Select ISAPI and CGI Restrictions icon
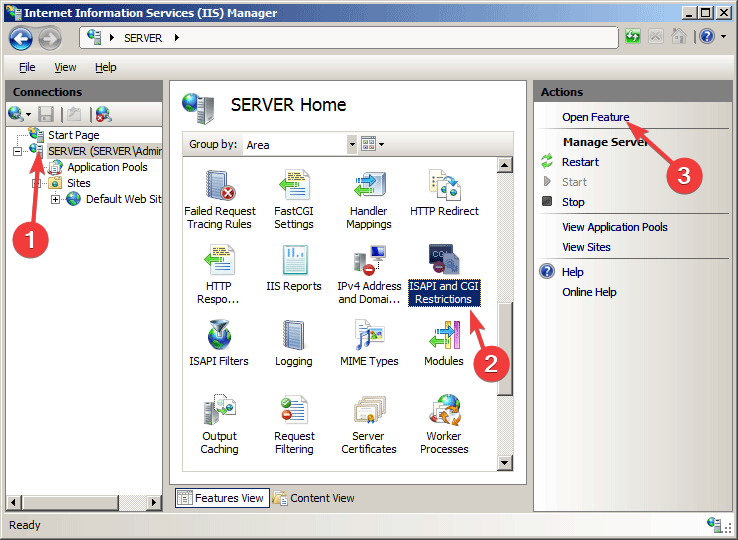The image size is (738, 540). (x=444, y=275)
